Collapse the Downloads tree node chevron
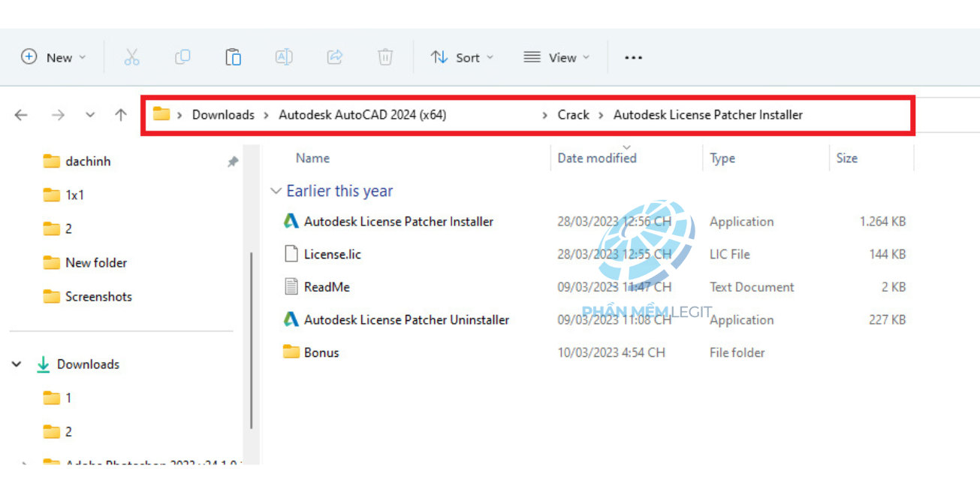Screen dimensions: 980x493 pyautogui.click(x=17, y=364)
